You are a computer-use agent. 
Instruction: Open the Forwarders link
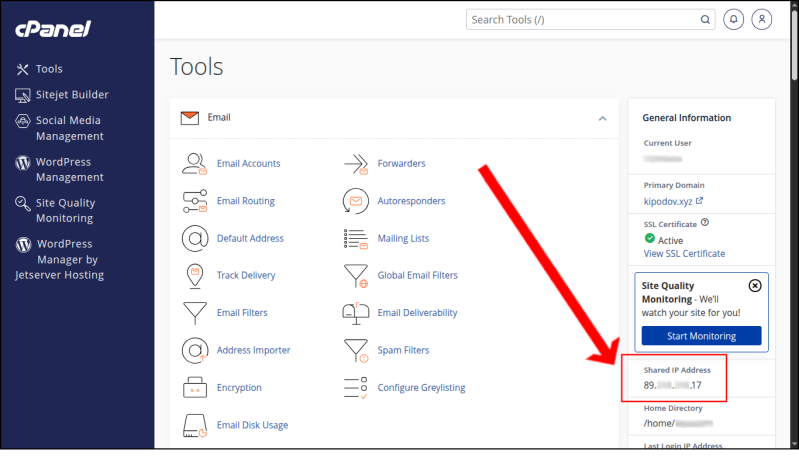tap(401, 164)
